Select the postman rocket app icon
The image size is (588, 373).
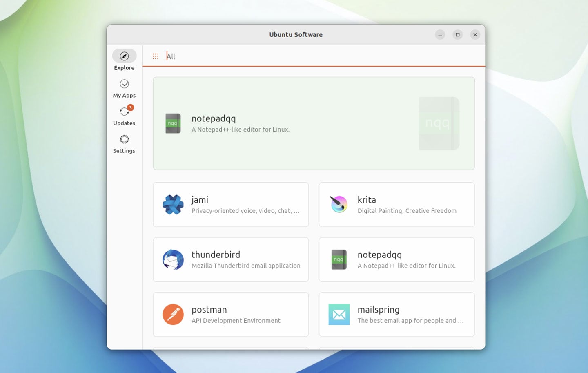click(173, 314)
